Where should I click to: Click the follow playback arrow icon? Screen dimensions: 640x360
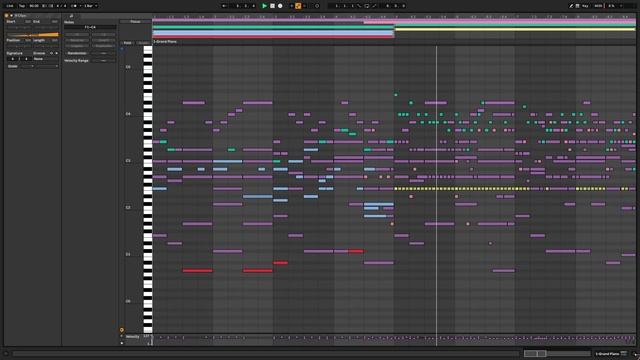pyautogui.click(x=224, y=6)
